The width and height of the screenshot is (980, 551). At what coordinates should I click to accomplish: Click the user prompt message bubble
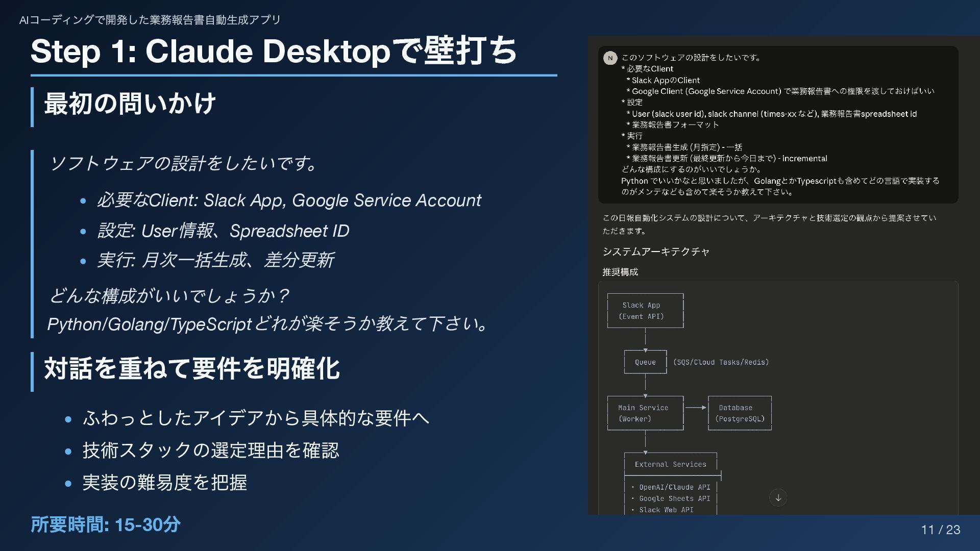[x=778, y=125]
